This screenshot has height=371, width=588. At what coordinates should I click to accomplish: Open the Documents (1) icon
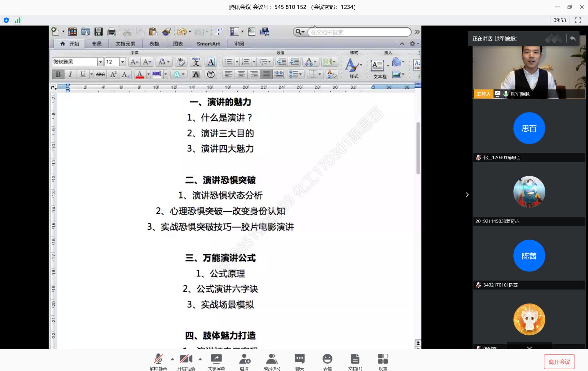[x=355, y=359]
